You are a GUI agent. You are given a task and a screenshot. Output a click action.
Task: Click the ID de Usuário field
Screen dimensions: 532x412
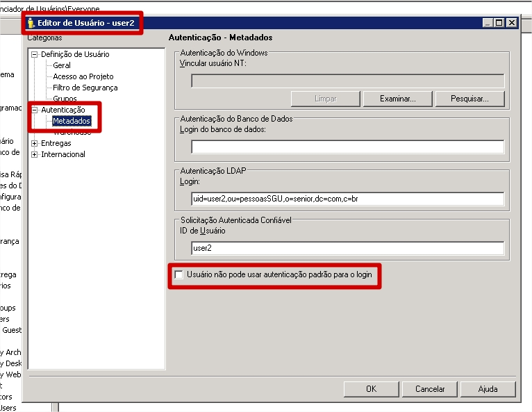[x=347, y=248]
